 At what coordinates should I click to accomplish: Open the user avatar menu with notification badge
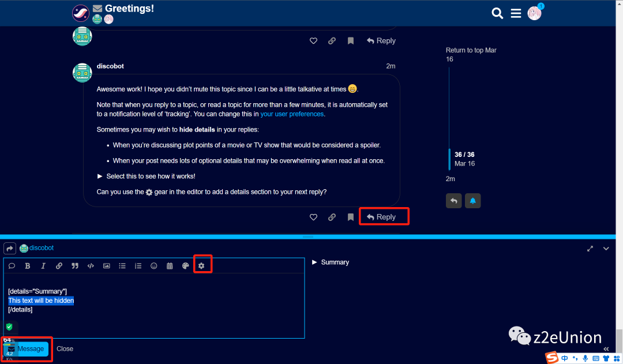pyautogui.click(x=534, y=13)
